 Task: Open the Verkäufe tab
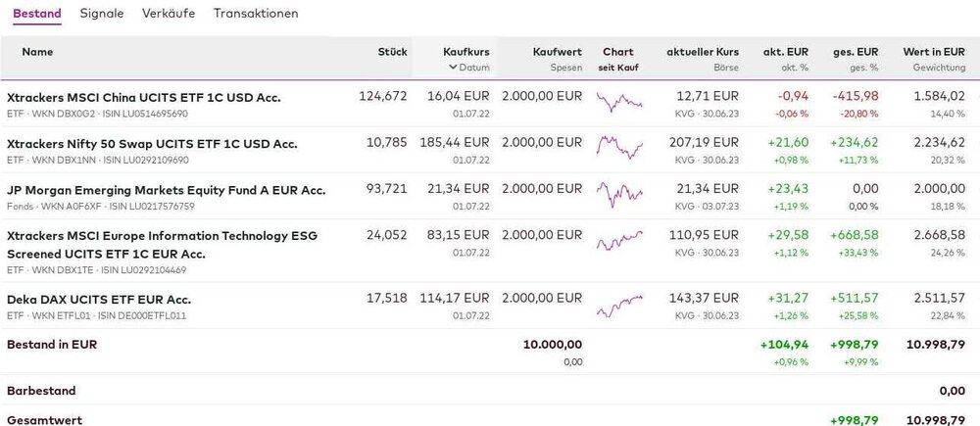(x=169, y=14)
